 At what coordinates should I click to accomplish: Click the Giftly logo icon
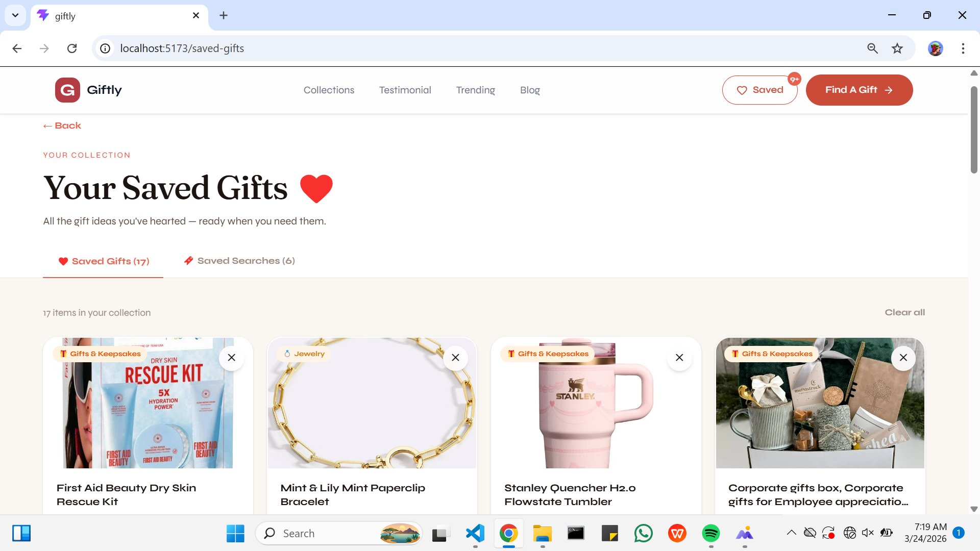click(67, 90)
